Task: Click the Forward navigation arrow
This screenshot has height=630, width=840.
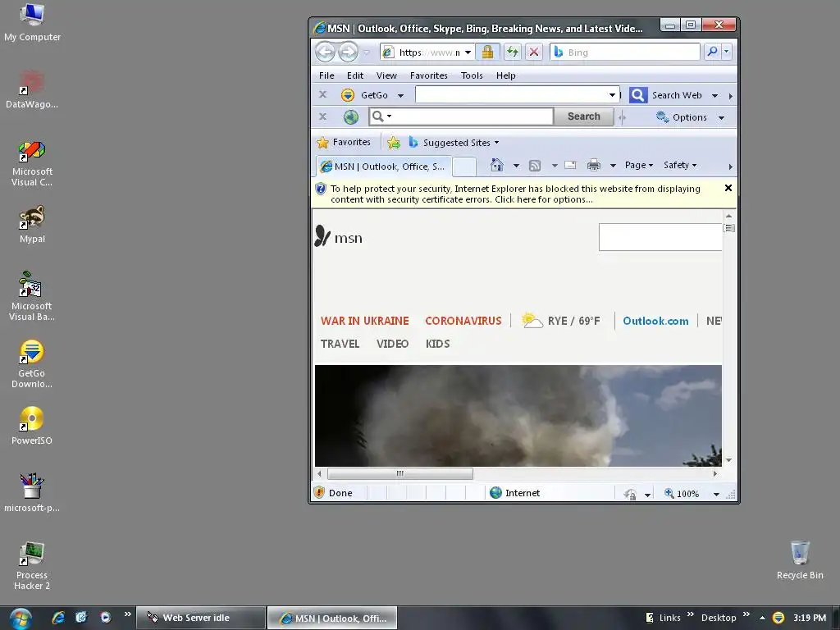Action: [x=348, y=52]
